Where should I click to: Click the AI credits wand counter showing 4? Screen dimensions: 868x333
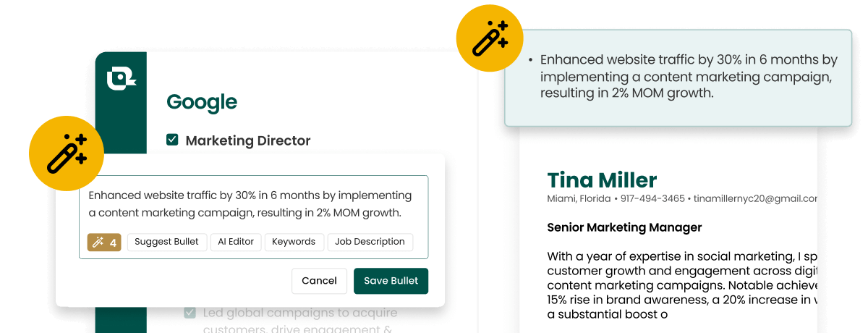click(x=104, y=243)
